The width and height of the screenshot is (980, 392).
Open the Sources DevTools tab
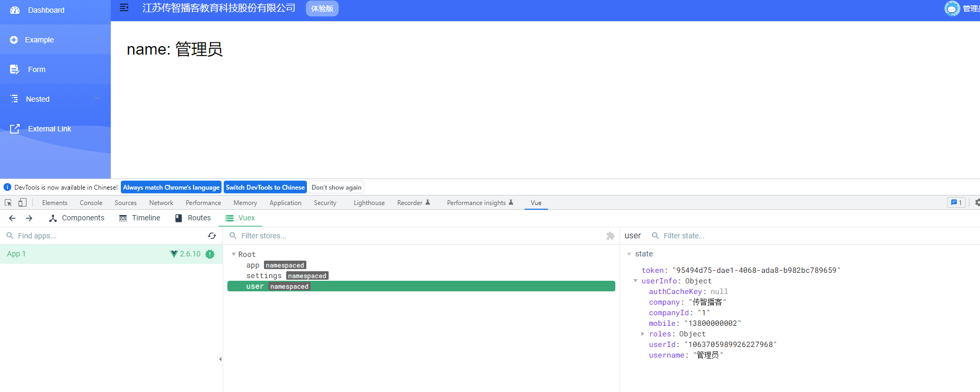pyautogui.click(x=126, y=203)
